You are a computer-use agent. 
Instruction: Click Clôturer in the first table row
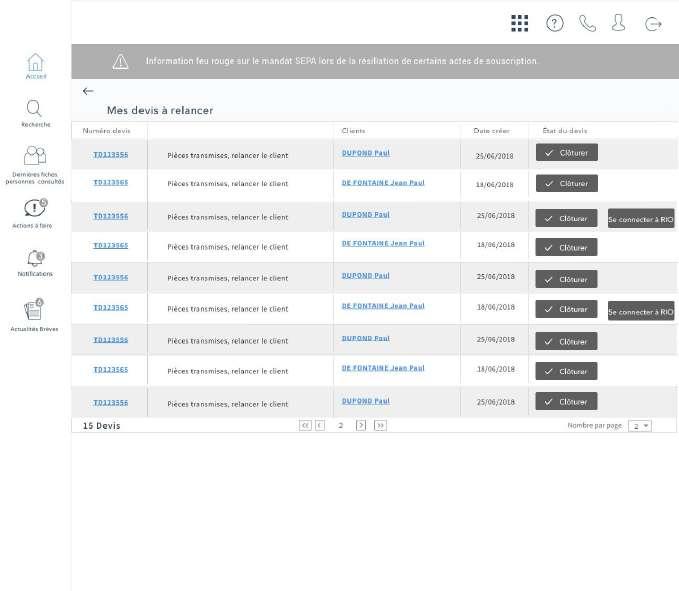point(567,152)
